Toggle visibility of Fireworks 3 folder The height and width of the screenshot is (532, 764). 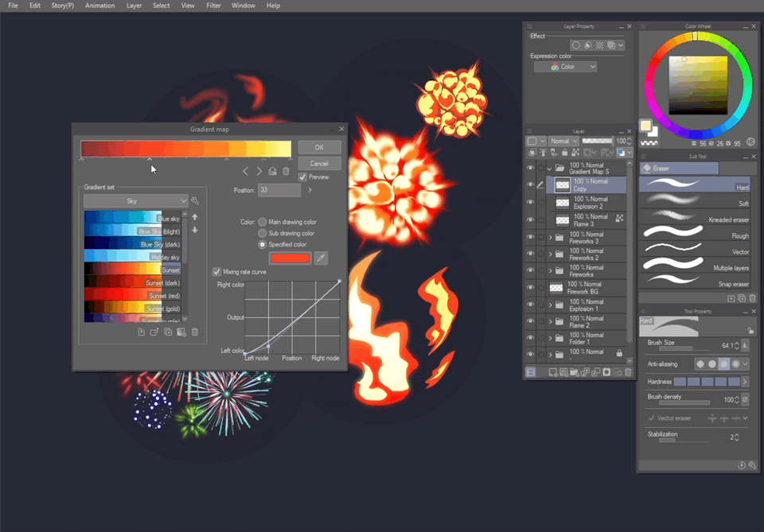coord(531,237)
